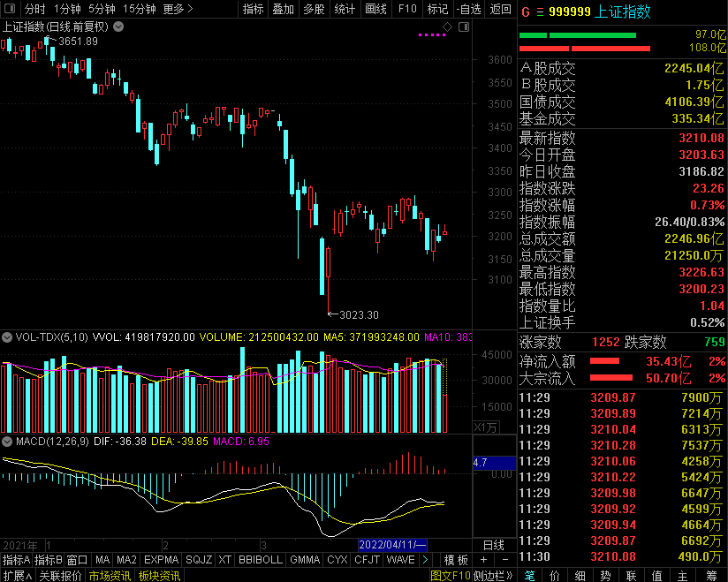
Task: Open the VOL-TDX indicator dropdown
Action: [x=7, y=336]
